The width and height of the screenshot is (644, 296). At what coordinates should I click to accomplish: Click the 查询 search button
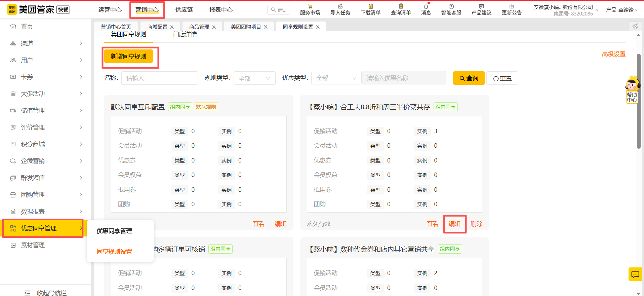coord(469,78)
